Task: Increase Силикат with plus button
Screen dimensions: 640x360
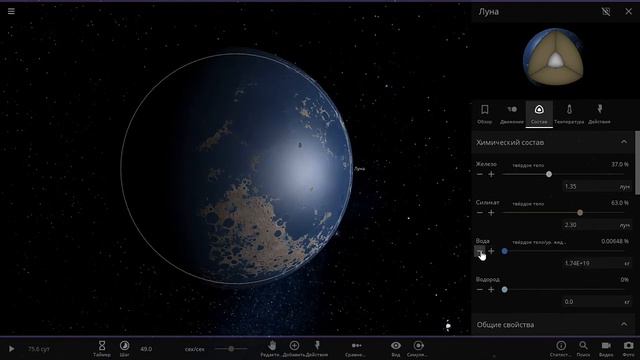Action: tap(491, 213)
